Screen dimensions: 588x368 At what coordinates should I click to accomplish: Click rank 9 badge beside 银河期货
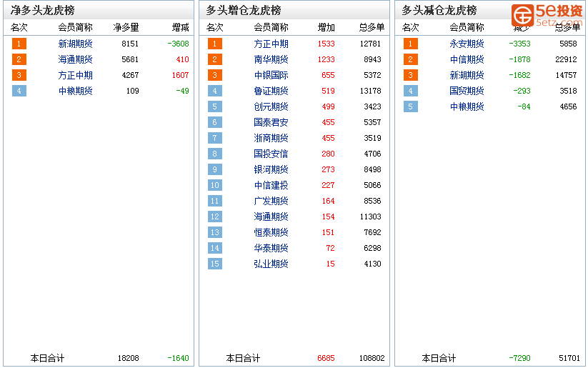(x=215, y=170)
